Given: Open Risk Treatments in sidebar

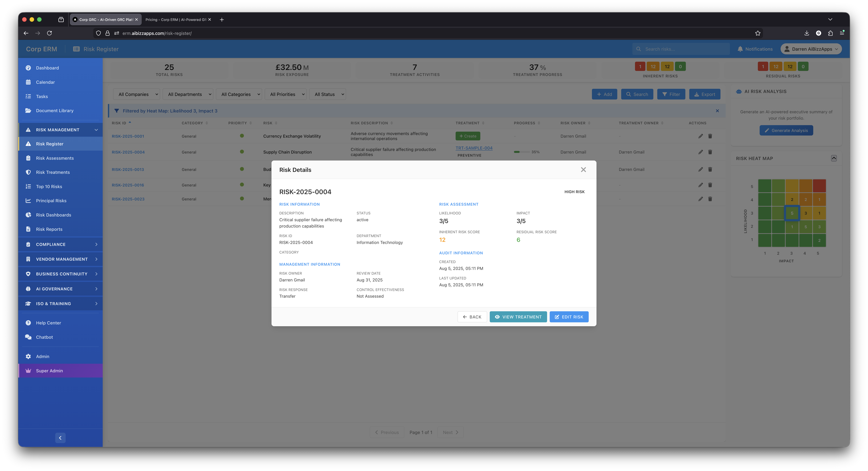Looking at the screenshot, I should 53,172.
